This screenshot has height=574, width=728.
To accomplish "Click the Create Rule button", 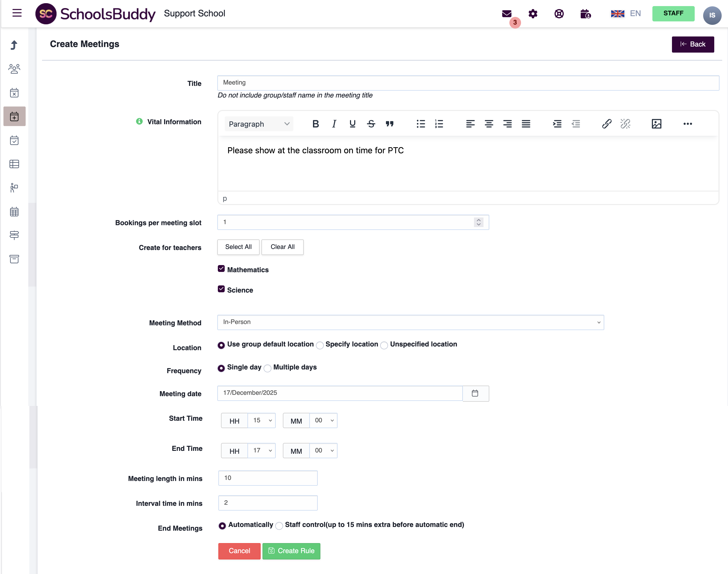I will pyautogui.click(x=291, y=551).
